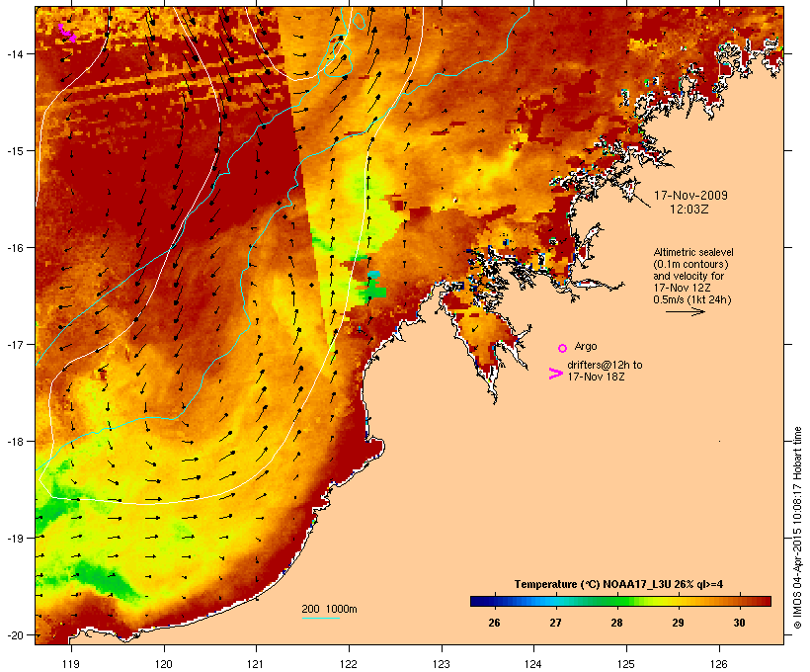Click the magenta Argo circle marker in legend
The height and width of the screenshot is (672, 810).
[x=562, y=348]
